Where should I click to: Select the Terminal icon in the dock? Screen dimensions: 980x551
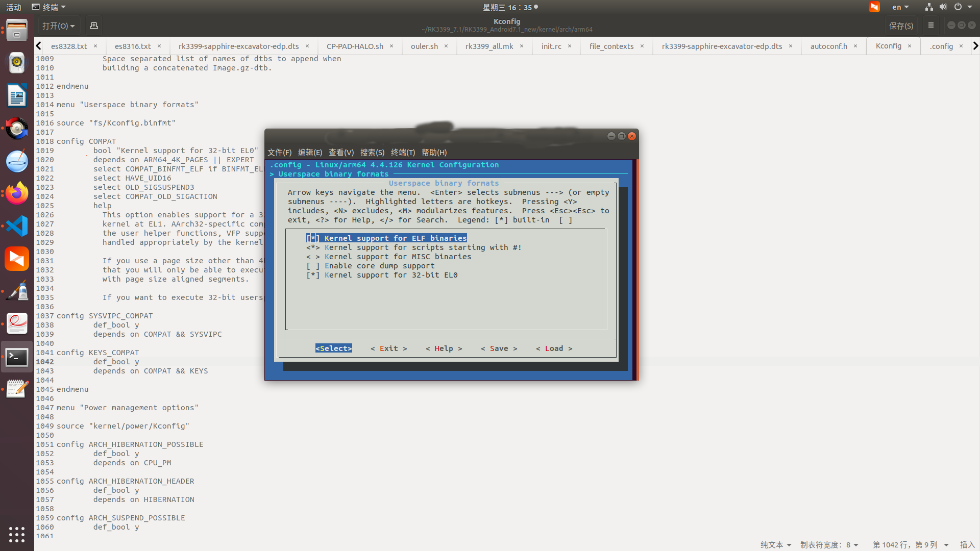(17, 357)
